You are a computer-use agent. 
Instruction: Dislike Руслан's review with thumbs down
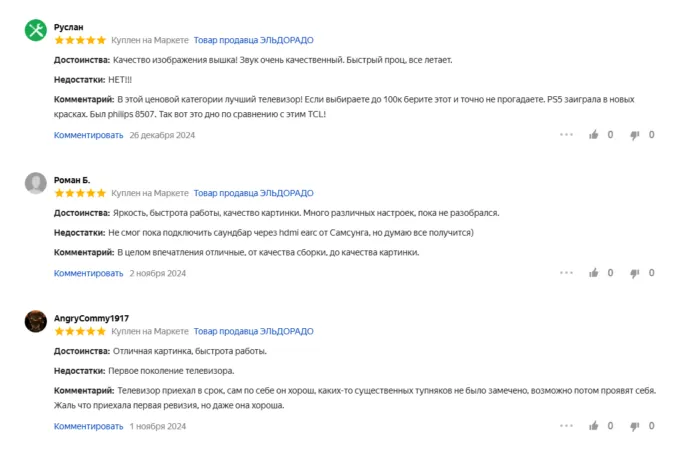[634, 135]
